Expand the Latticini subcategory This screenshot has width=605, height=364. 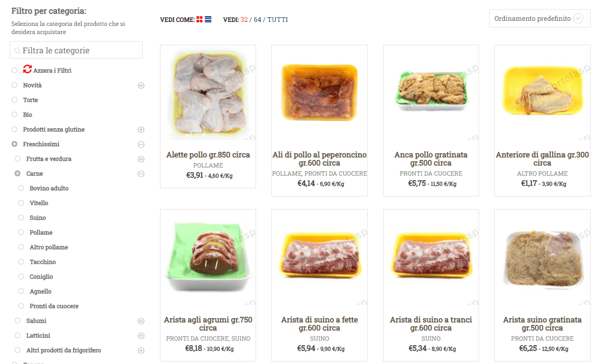point(141,336)
